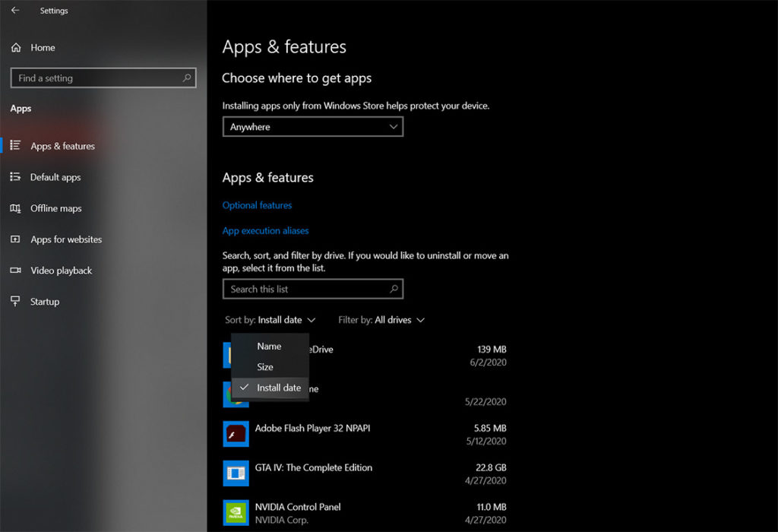Open the App execution aliases link
778x532 pixels.
[x=265, y=230]
